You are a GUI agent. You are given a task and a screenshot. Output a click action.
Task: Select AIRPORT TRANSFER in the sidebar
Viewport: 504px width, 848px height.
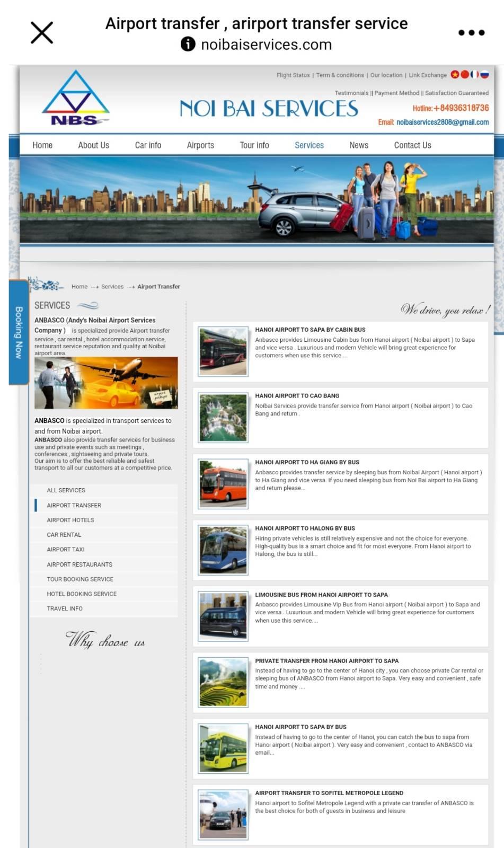click(104, 505)
